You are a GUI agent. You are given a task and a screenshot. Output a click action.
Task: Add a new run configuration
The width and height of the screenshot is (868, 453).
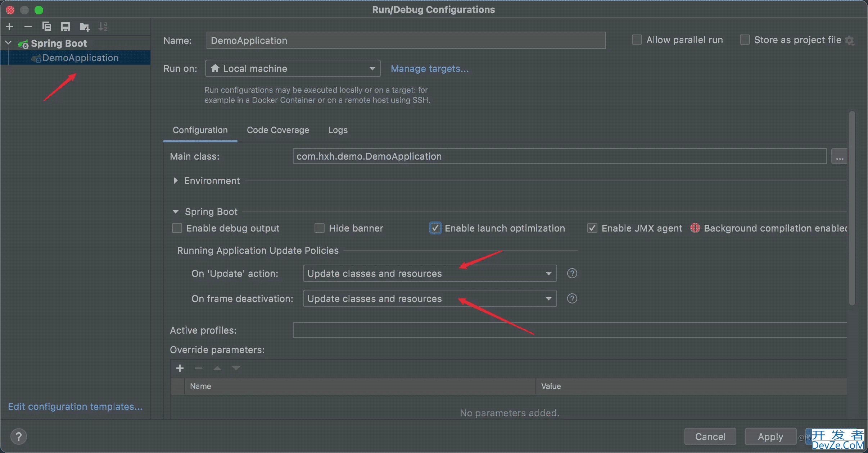[10, 27]
